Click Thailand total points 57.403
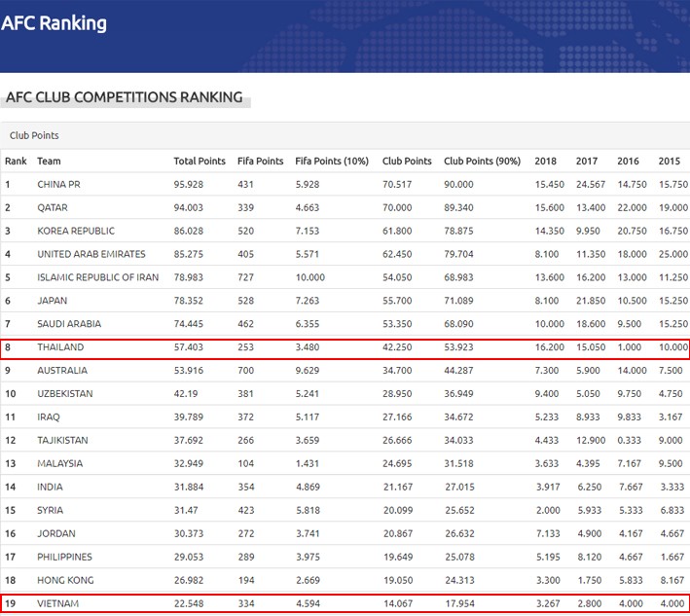The height and width of the screenshot is (616, 690). click(x=189, y=347)
